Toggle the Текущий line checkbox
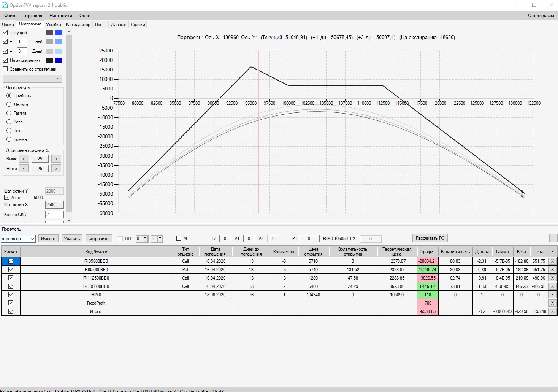 coord(5,33)
